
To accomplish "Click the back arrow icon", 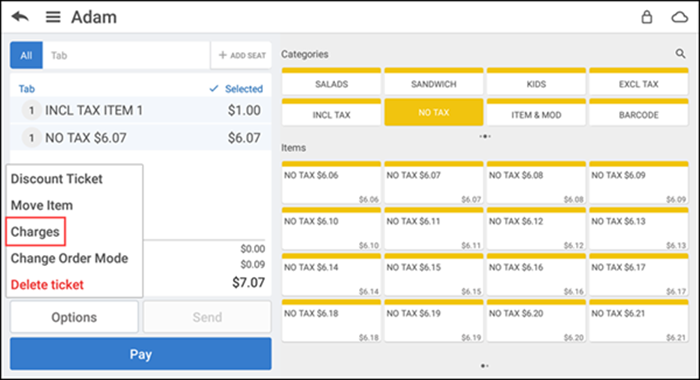I will (x=20, y=17).
